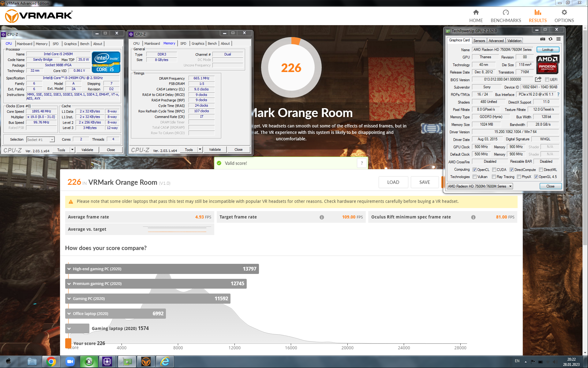Screen dimensions: 588x368
Task: Click Close in the Memory CPU-Z window
Action: pyautogui.click(x=238, y=150)
